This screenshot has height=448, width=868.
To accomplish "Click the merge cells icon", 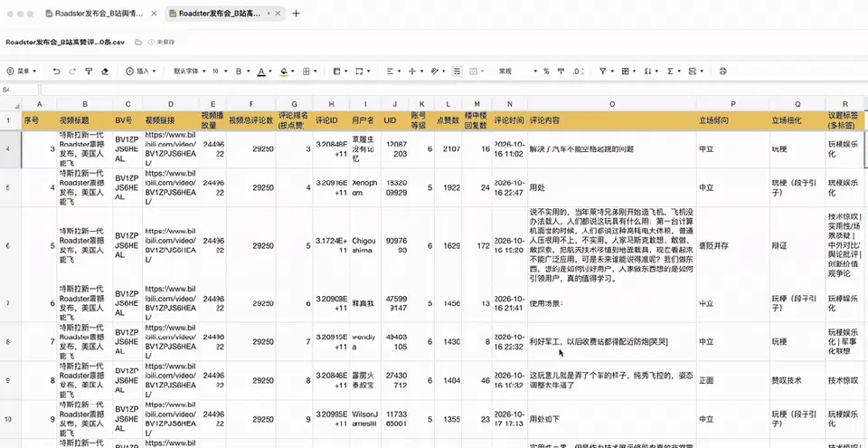I will [359, 71].
